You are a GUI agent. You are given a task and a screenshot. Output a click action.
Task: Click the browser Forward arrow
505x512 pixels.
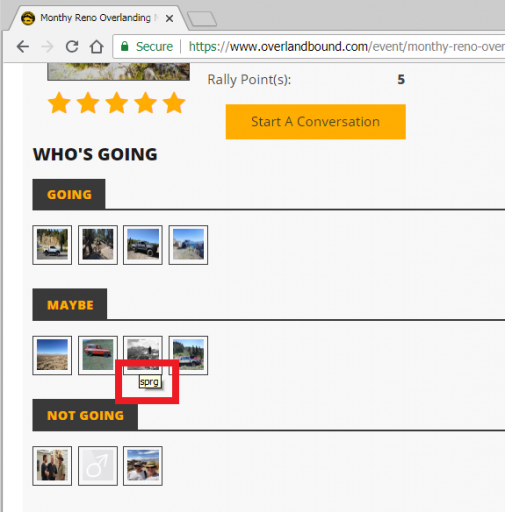click(x=47, y=47)
